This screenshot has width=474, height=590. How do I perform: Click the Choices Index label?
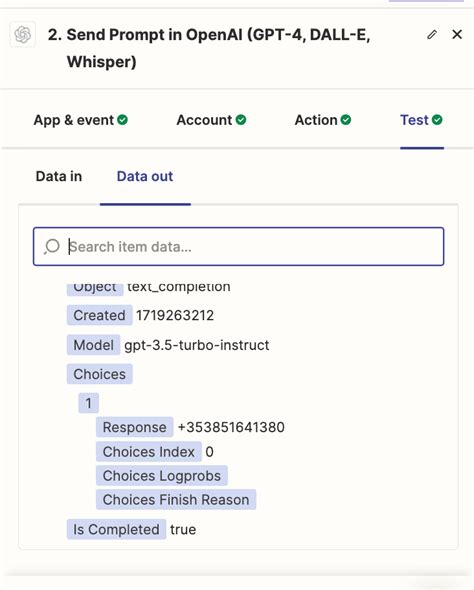click(x=149, y=452)
